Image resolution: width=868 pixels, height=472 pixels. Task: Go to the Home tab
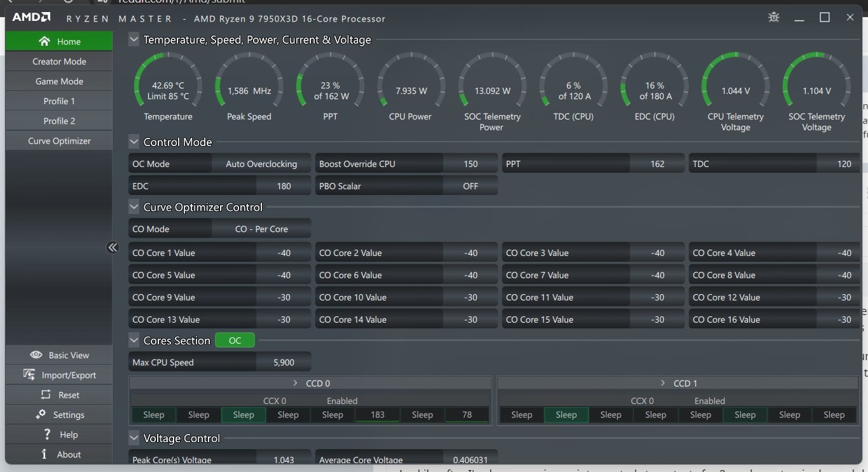59,41
